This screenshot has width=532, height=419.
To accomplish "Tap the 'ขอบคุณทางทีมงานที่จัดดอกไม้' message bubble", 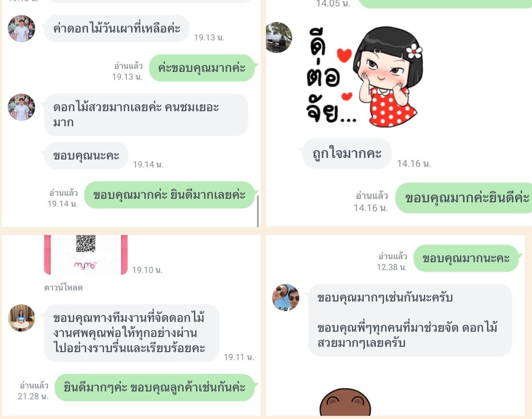I will coord(131,333).
